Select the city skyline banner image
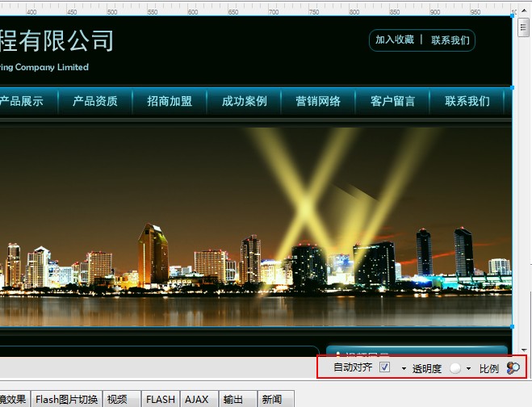Image resolution: width=532 pixels, height=407 pixels. 256,226
